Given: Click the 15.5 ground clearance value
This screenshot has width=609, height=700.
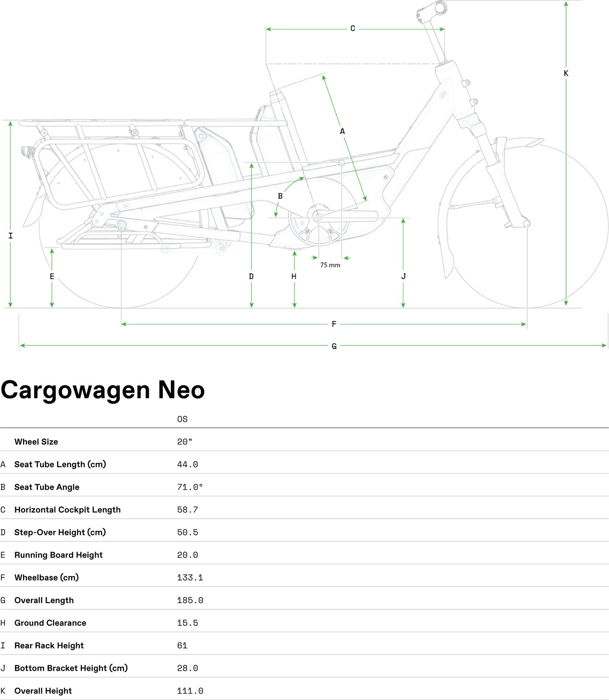Looking at the screenshot, I should 187,623.
